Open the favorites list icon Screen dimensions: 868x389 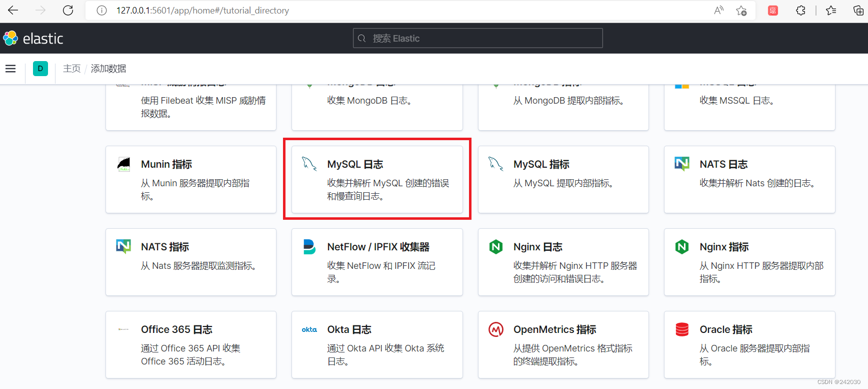click(x=831, y=11)
